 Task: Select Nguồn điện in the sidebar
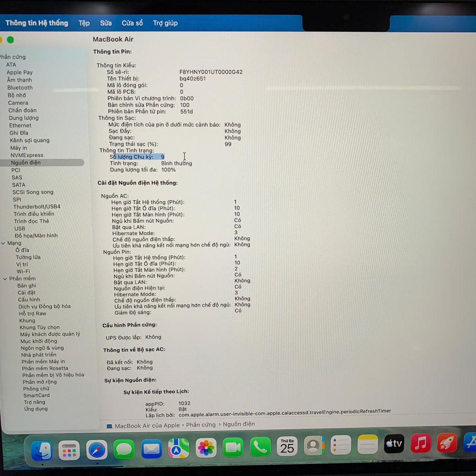[42, 162]
